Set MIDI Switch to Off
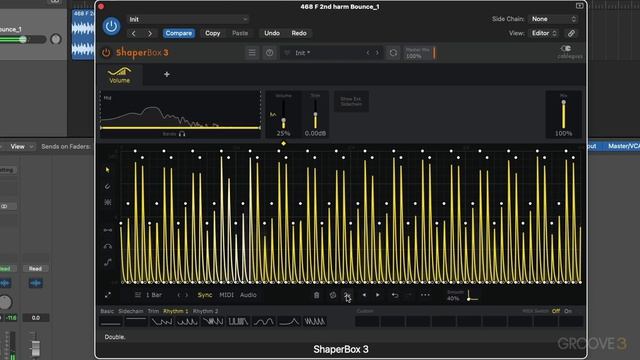The width and height of the screenshot is (640, 360). tap(556, 311)
